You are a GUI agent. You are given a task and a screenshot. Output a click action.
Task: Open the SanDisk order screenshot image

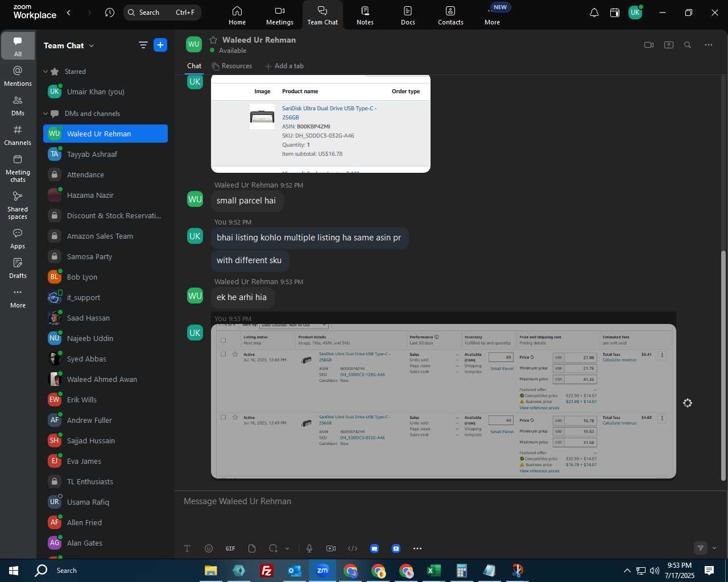(x=321, y=124)
